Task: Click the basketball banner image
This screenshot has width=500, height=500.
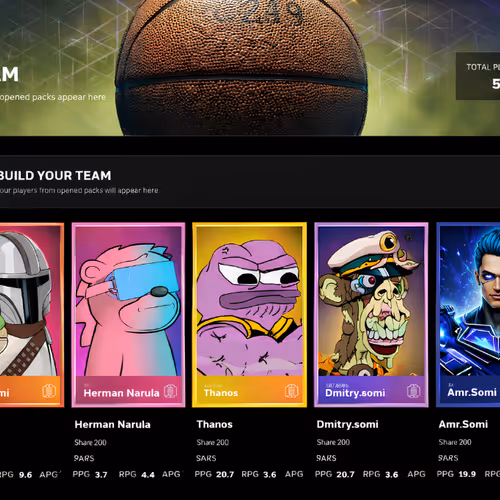Action: pos(250,68)
